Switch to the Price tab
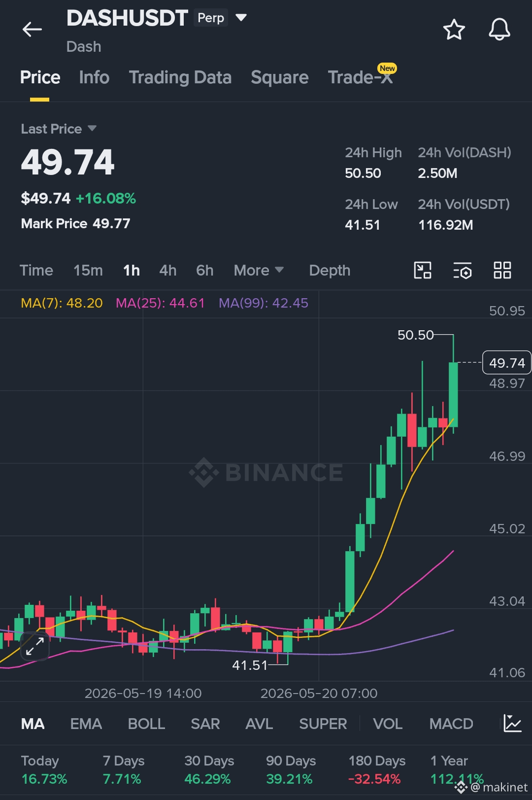Image resolution: width=532 pixels, height=800 pixels. tap(40, 77)
